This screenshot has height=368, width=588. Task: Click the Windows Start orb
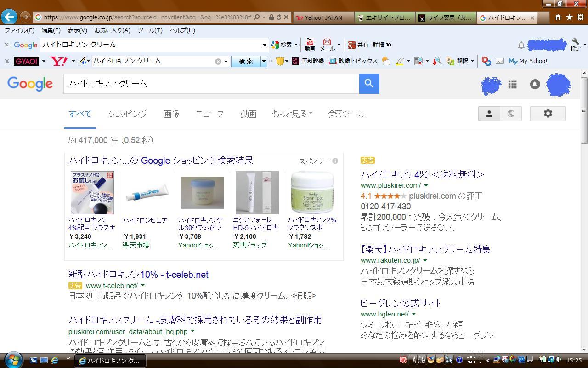coord(13,360)
